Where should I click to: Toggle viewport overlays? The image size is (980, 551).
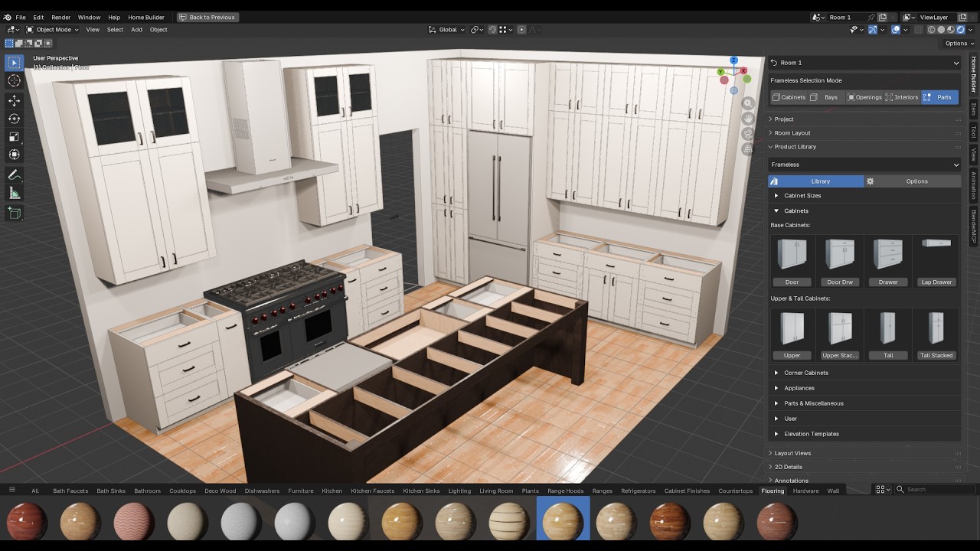(896, 30)
